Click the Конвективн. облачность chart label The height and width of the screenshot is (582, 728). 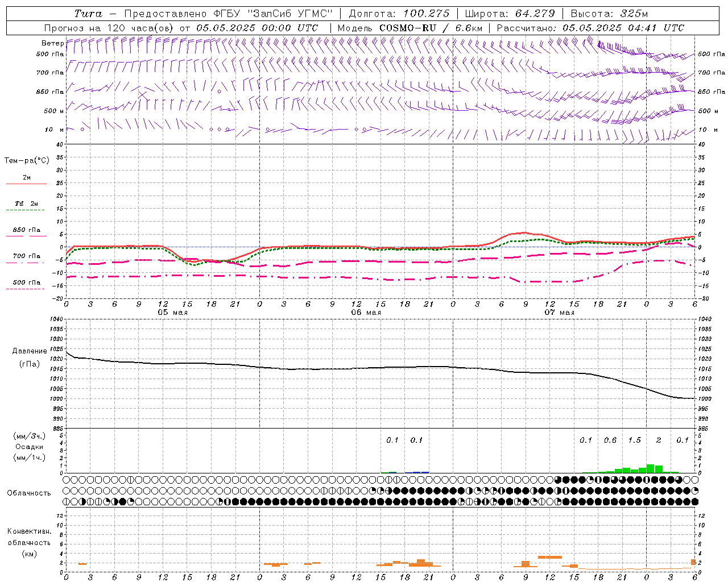pyautogui.click(x=29, y=537)
